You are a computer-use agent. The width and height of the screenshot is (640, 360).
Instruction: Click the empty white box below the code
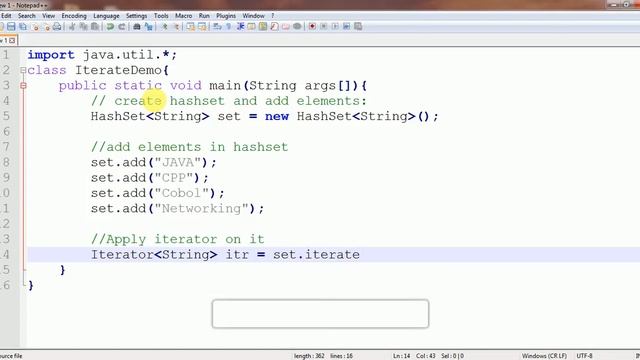click(320, 313)
